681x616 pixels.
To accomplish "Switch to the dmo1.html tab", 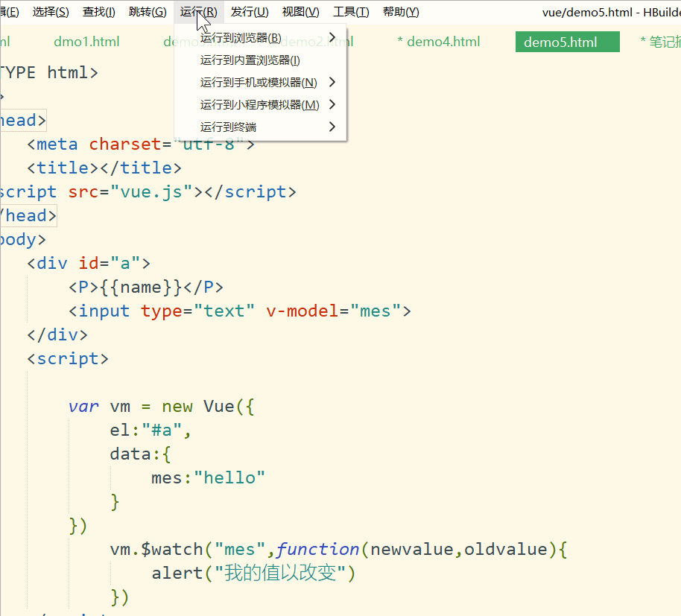I will [x=86, y=42].
